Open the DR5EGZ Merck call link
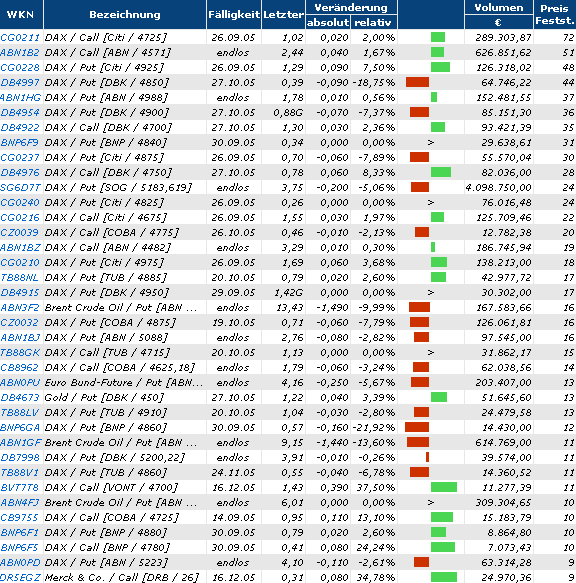The height and width of the screenshot is (583, 576). click(20, 577)
